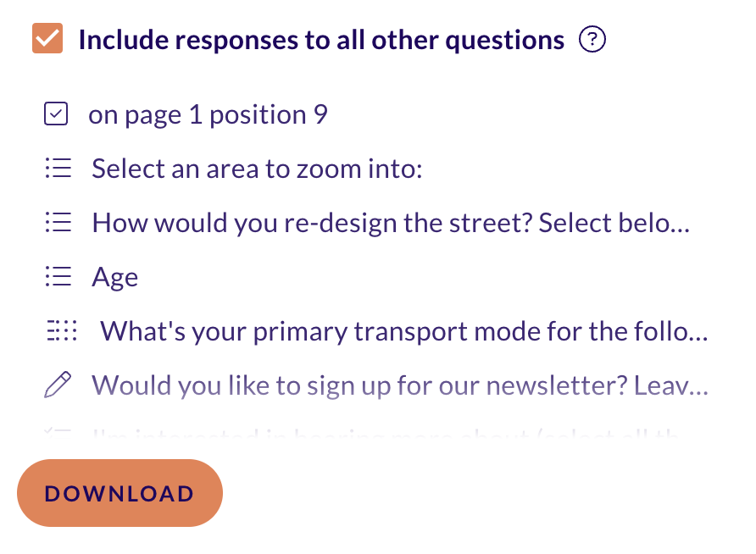Click the Download button

120,493
